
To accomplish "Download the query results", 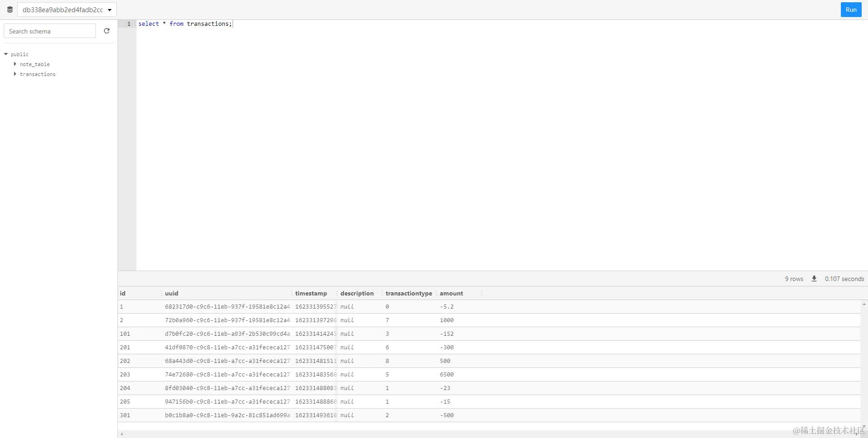I will coord(814,279).
